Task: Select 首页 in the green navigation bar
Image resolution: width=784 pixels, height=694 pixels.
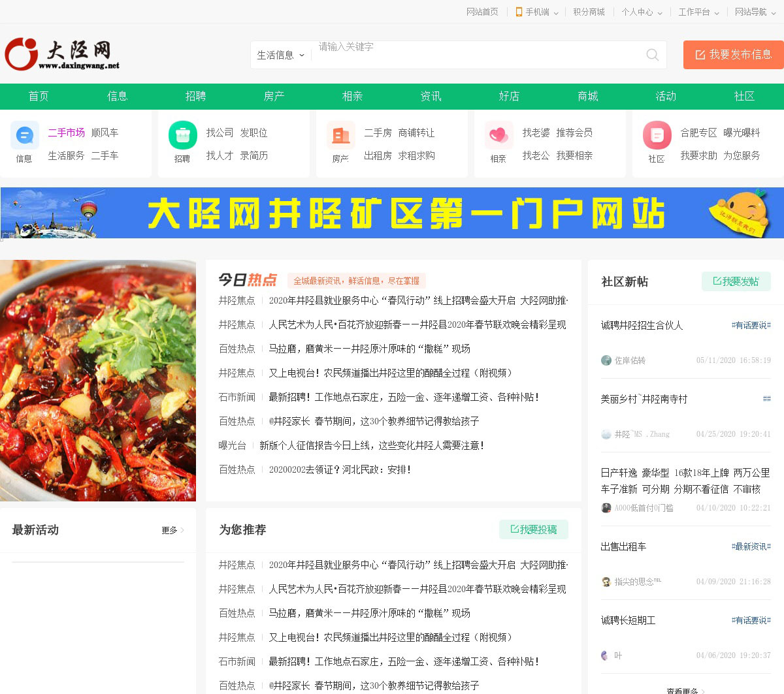Action: click(39, 96)
